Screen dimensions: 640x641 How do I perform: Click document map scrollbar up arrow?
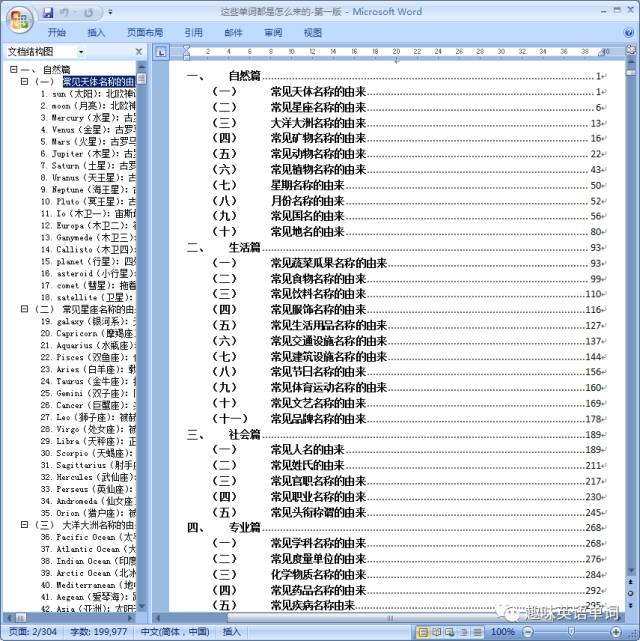(142, 65)
